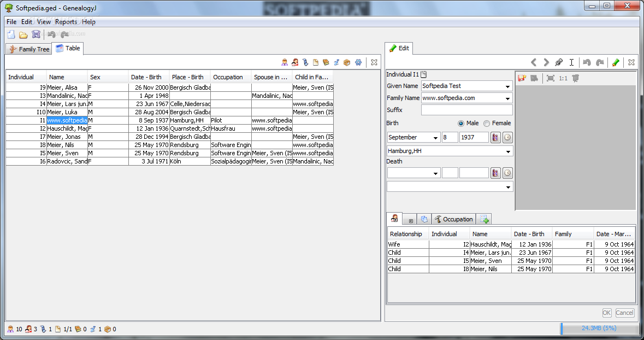Open death date clock options

coord(507,173)
